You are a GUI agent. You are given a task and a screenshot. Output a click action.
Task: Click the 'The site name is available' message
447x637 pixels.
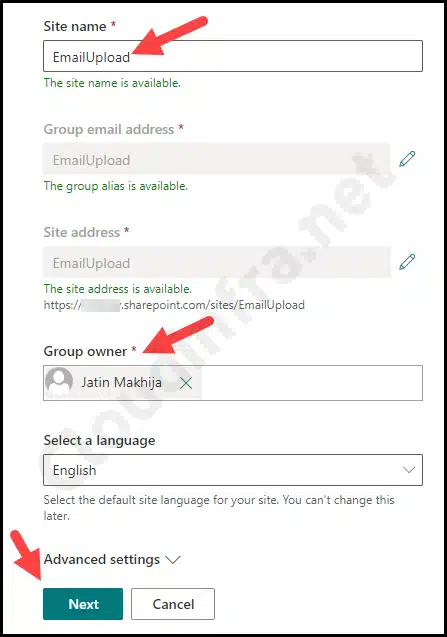coord(112,83)
